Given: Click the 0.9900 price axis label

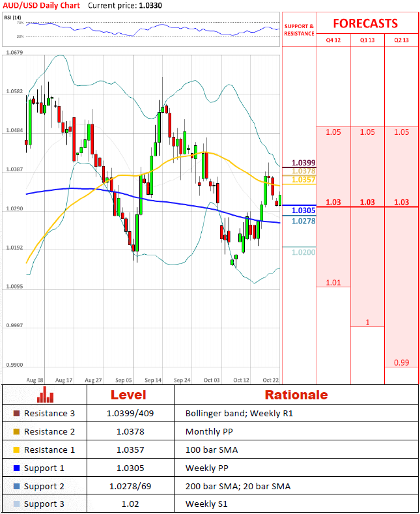Looking at the screenshot, I should (x=14, y=365).
